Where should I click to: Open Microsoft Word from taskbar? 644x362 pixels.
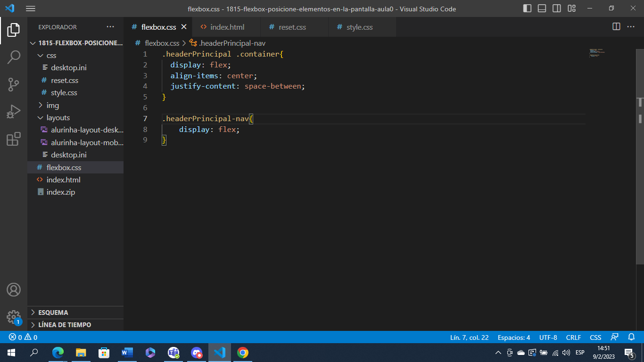[x=127, y=353]
